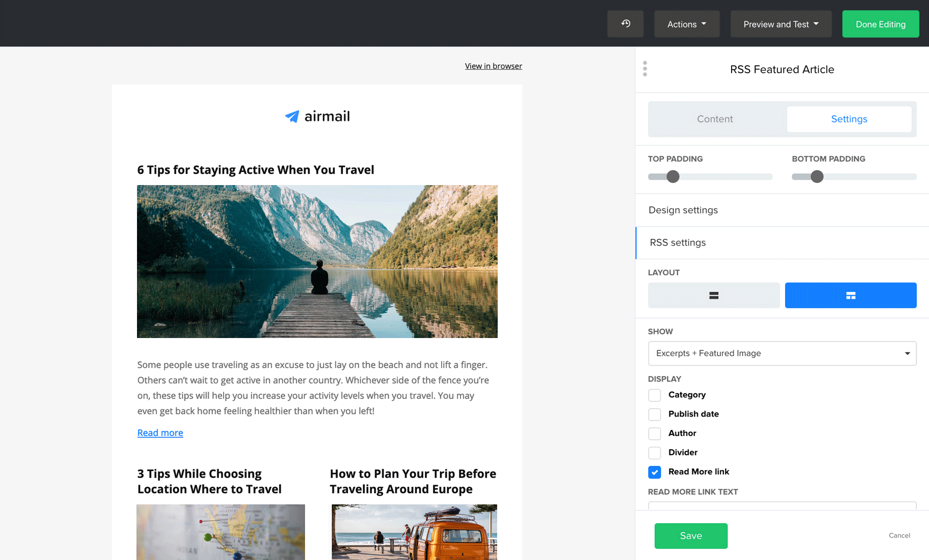The image size is (929, 560).
Task: Open block options via the three-dot handle
Action: (645, 68)
